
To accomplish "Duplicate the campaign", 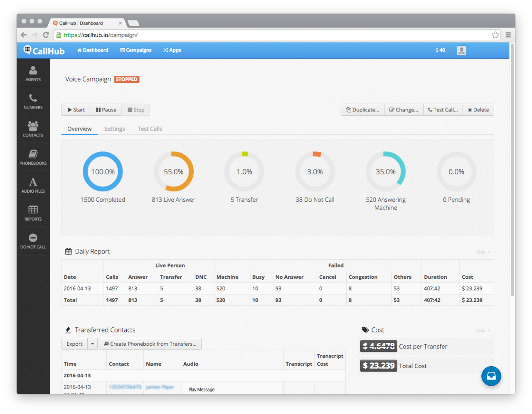I will pyautogui.click(x=362, y=109).
